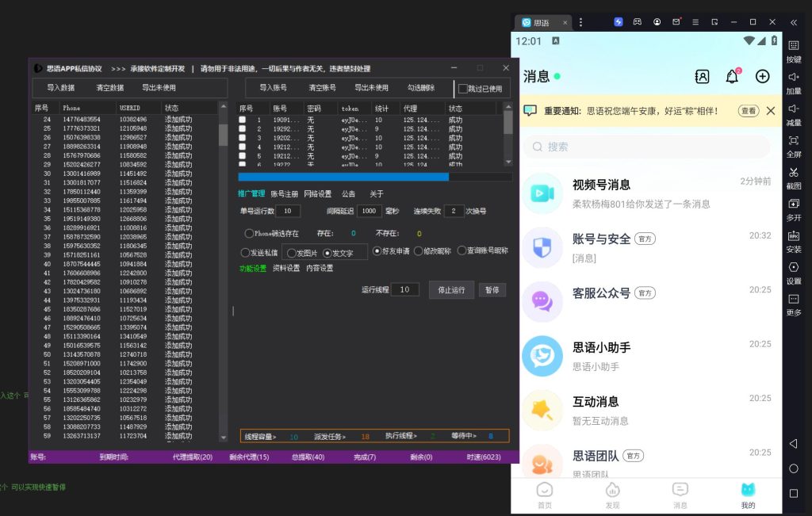The width and height of the screenshot is (812, 516).
Task: Open the 发现 bottom navigation tab
Action: [x=612, y=494]
